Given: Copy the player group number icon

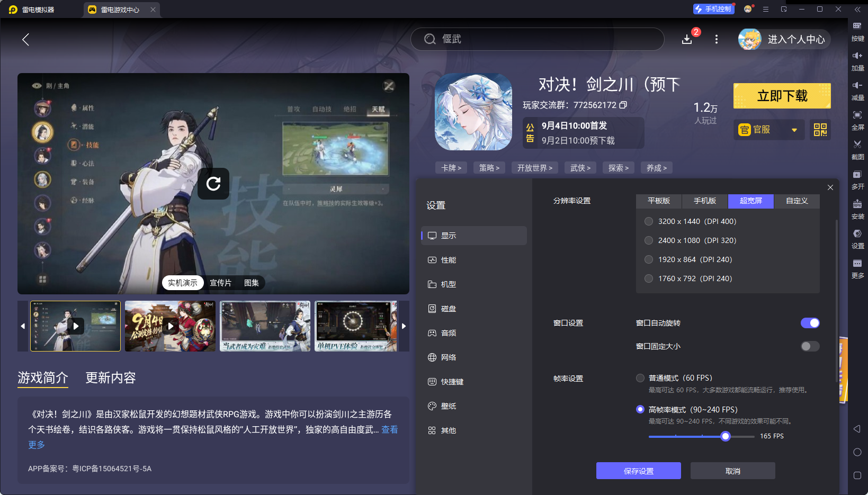Looking at the screenshot, I should (x=623, y=105).
